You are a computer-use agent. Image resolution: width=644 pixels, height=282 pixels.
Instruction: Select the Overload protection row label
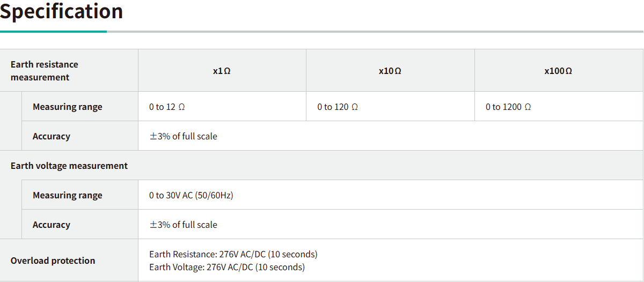pyautogui.click(x=53, y=261)
